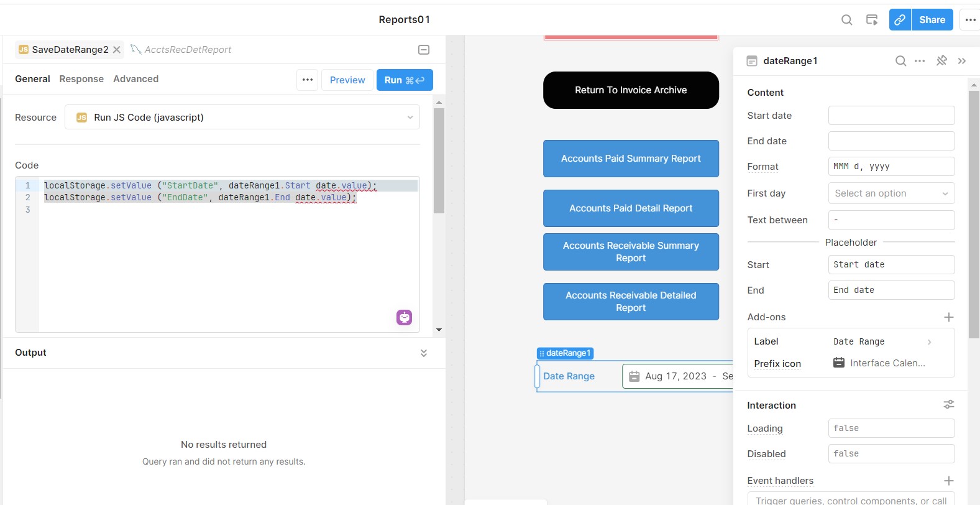980x505 pixels.
Task: Search inspector properties magnifier
Action: [x=900, y=61]
